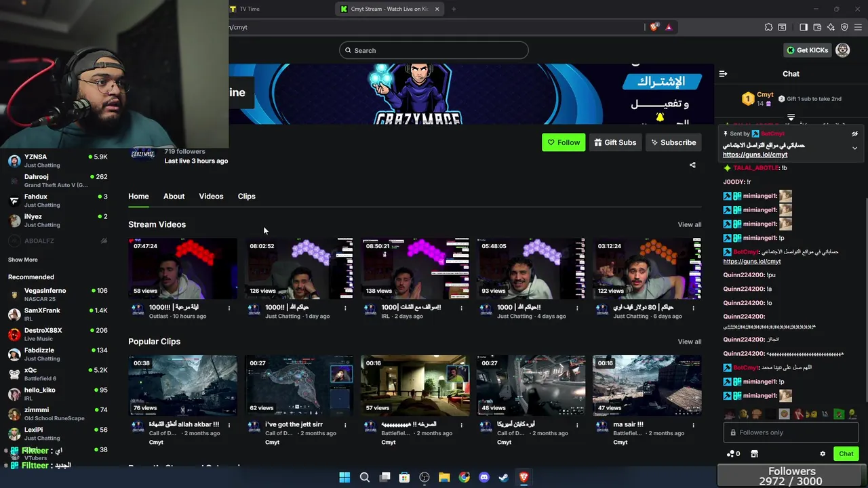Open options for the 4 days ago video
Image resolution: width=868 pixels, height=488 pixels.
[x=577, y=308]
